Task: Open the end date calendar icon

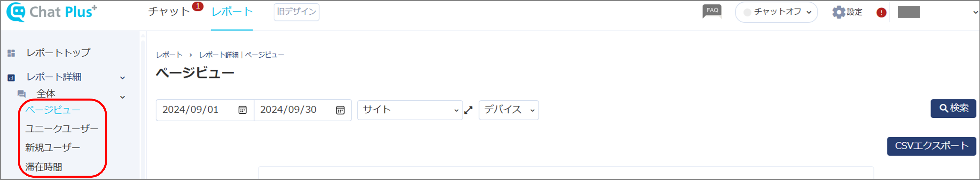Action: [x=340, y=110]
